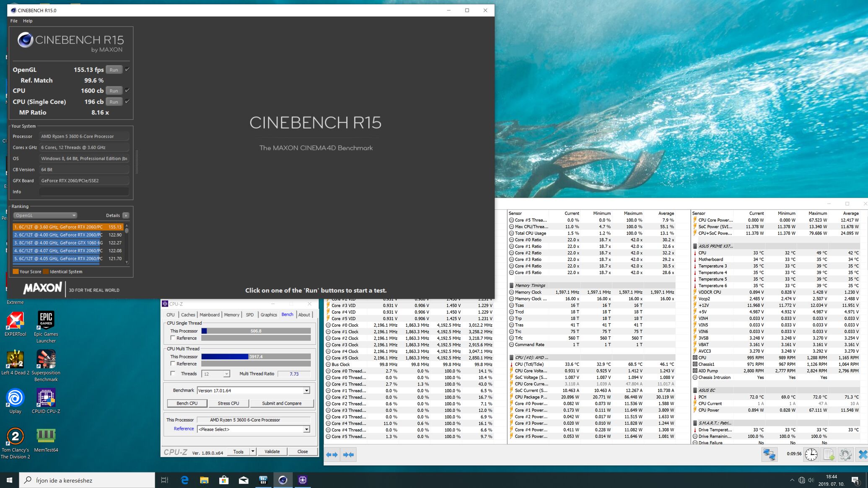Enable Reference checkbox under CPU Multi Thread

(173, 364)
